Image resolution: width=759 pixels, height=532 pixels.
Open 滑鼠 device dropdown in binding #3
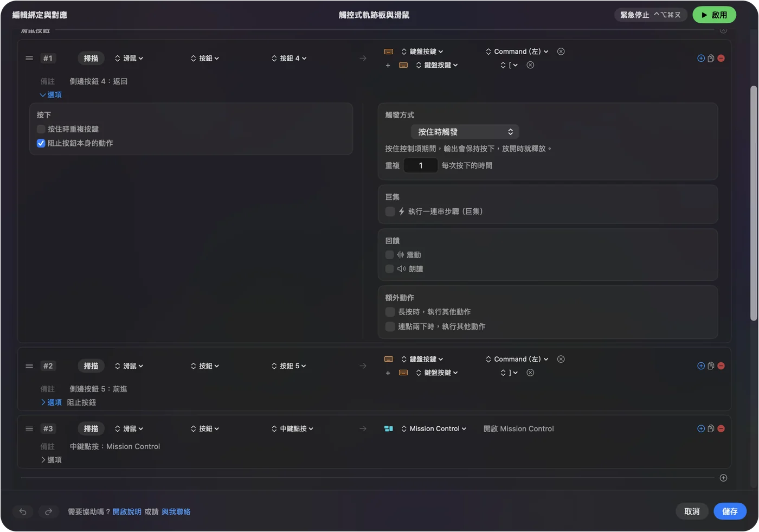point(129,428)
